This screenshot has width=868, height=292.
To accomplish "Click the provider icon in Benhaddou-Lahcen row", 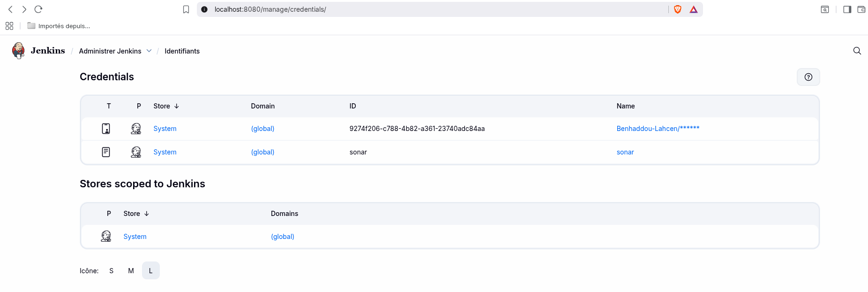I will [136, 129].
